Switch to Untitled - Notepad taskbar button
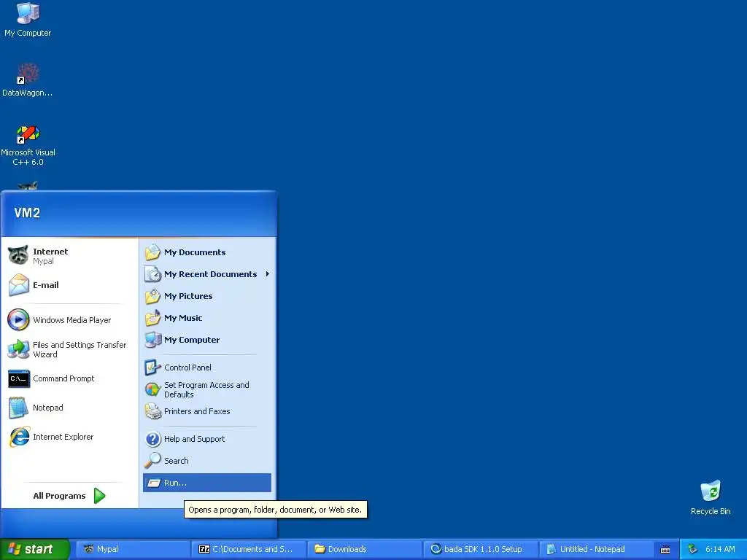The width and height of the screenshot is (747, 560). (597, 549)
